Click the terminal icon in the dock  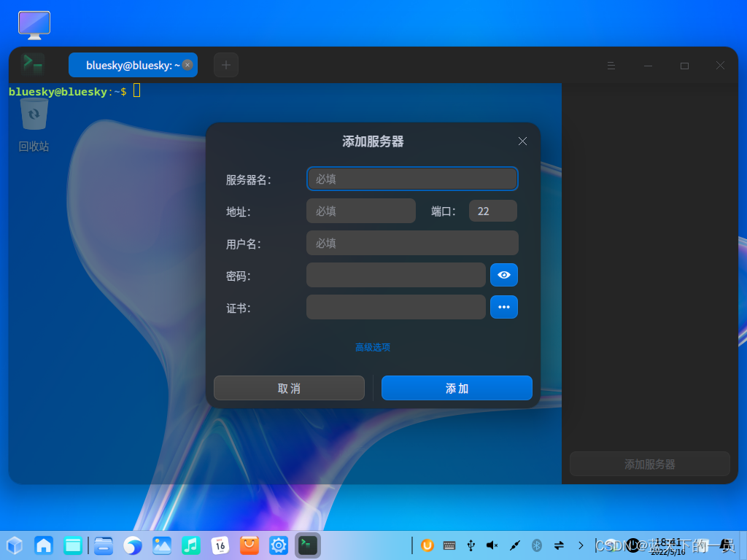pos(308,545)
